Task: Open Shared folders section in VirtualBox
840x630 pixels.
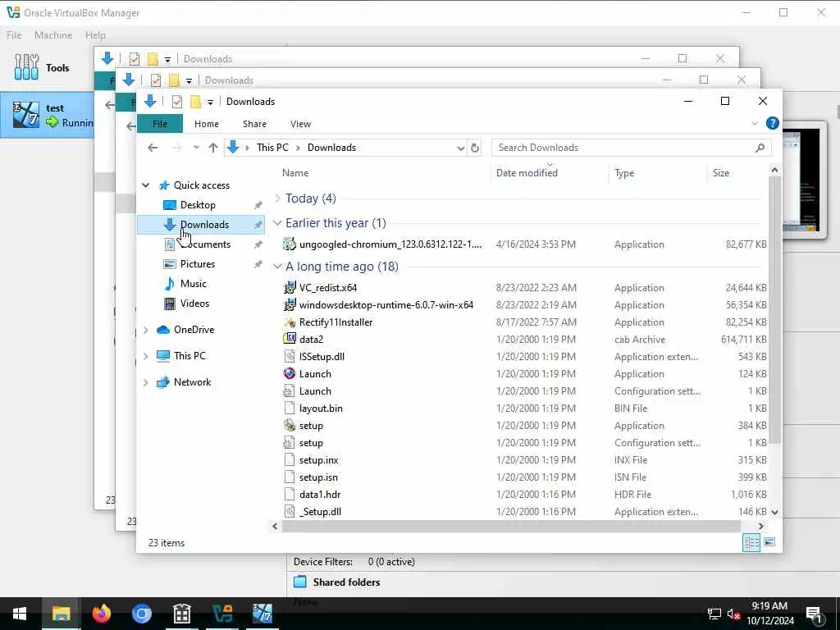Action: (x=347, y=582)
